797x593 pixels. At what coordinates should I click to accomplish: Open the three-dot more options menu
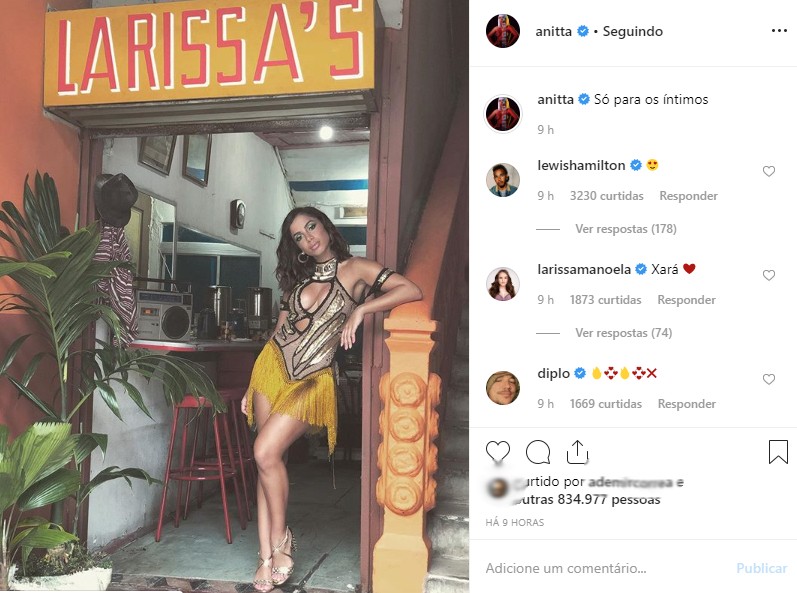pos(779,31)
